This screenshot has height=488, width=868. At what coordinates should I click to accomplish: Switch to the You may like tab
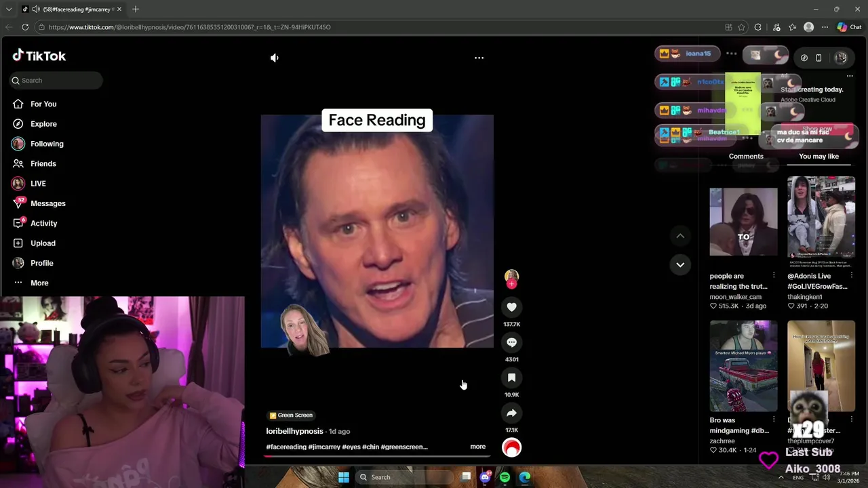click(x=818, y=156)
